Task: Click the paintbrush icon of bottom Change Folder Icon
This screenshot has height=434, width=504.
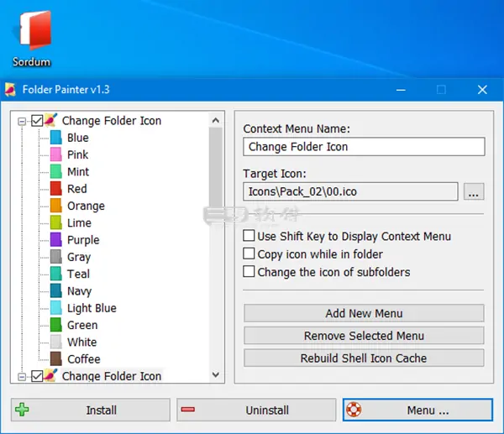Action: click(x=50, y=375)
